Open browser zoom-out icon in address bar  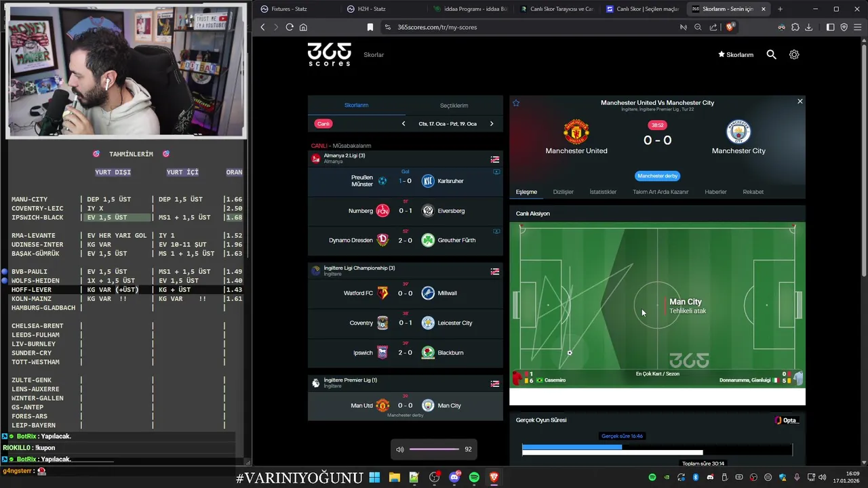pyautogui.click(x=698, y=27)
